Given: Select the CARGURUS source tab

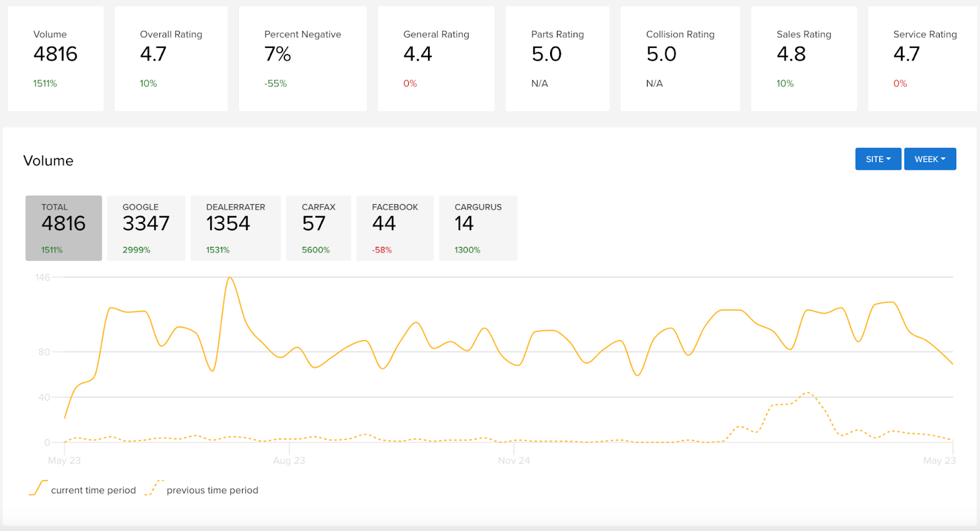Looking at the screenshot, I should pyautogui.click(x=478, y=228).
